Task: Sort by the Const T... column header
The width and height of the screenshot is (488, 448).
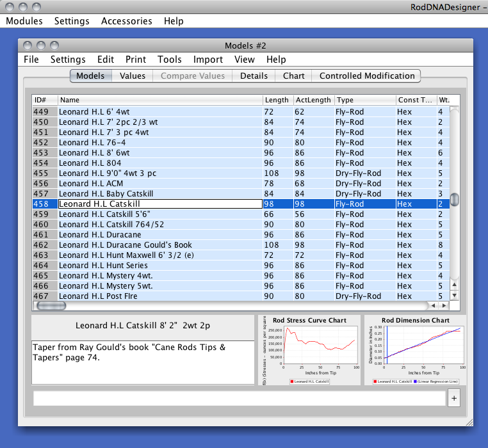Action: tap(416, 100)
